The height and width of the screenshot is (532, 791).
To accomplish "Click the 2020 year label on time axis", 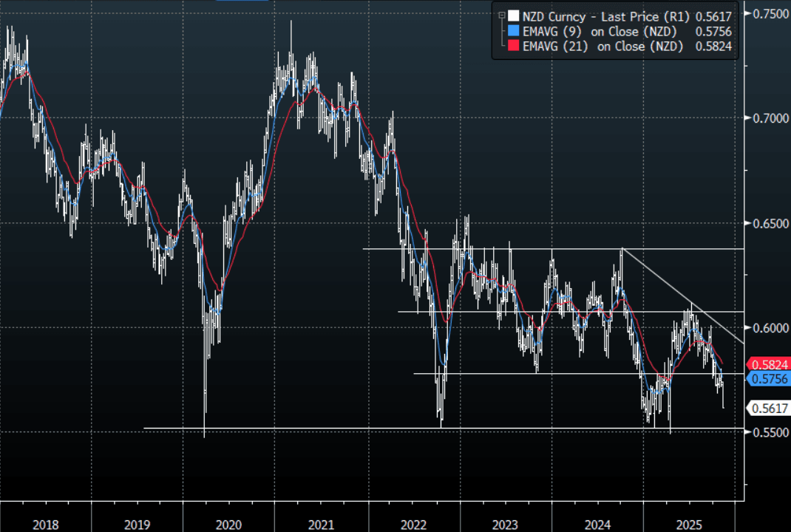I will tap(229, 525).
